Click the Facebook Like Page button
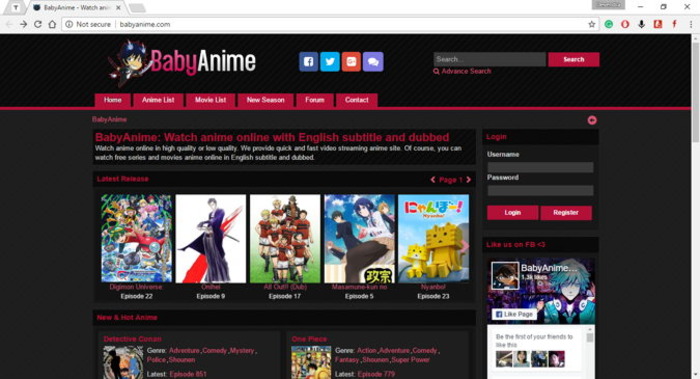Image resolution: width=700 pixels, height=379 pixels. point(514,314)
